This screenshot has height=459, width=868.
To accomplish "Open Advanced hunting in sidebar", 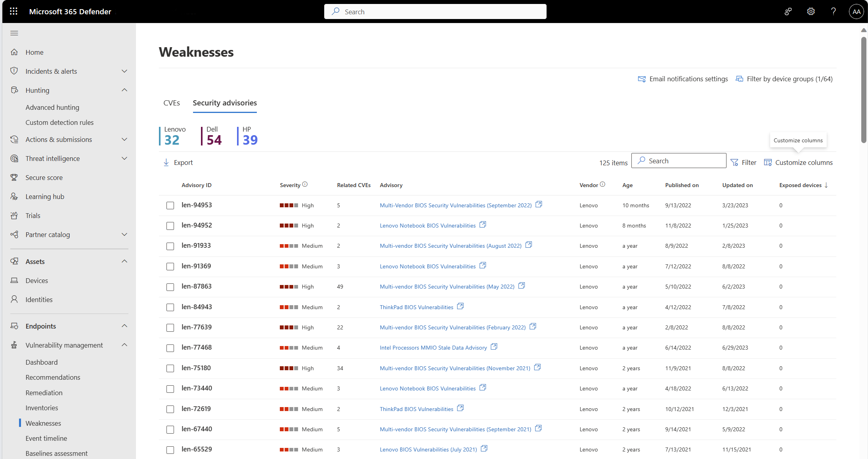I will tap(52, 107).
